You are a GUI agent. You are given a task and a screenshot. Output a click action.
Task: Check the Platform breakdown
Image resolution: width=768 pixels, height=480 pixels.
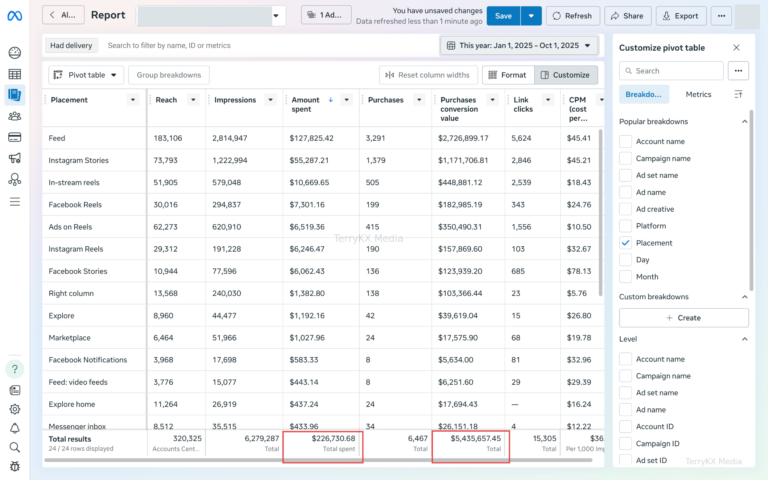click(x=625, y=226)
